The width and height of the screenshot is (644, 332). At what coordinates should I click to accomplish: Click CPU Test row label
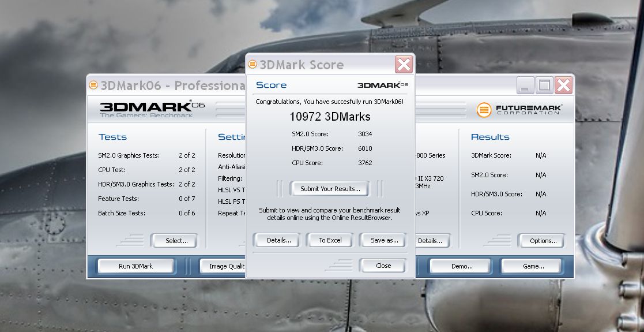(x=112, y=170)
